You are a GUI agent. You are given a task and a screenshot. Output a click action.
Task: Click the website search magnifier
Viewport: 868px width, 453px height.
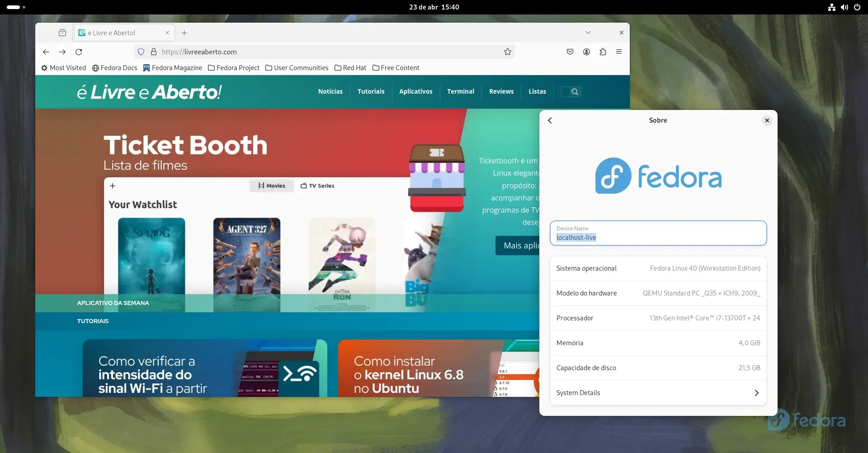(575, 91)
